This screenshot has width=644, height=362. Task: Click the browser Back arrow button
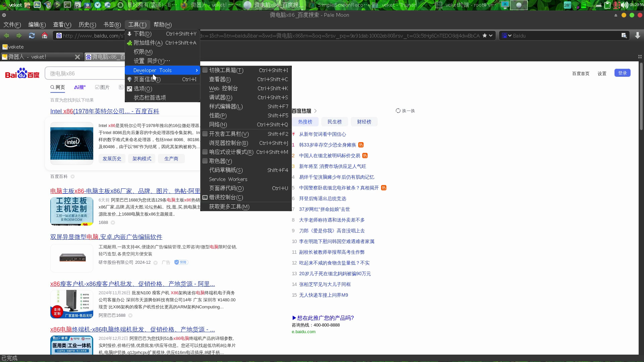(x=6, y=36)
